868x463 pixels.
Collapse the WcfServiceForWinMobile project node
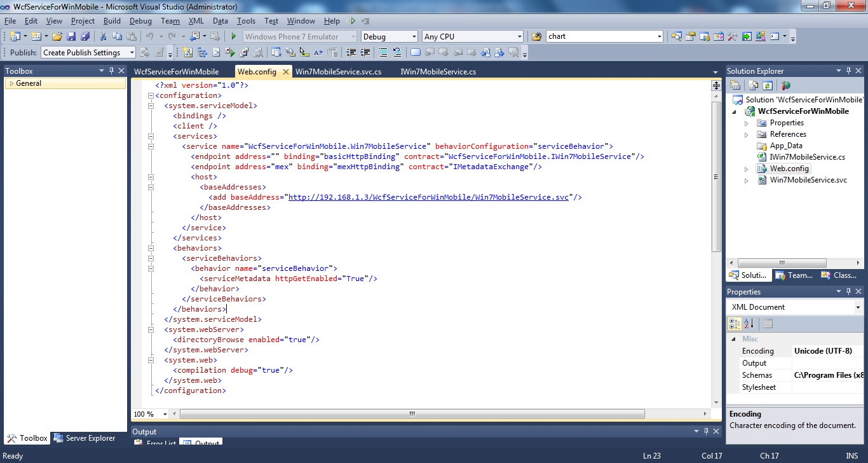pos(735,111)
